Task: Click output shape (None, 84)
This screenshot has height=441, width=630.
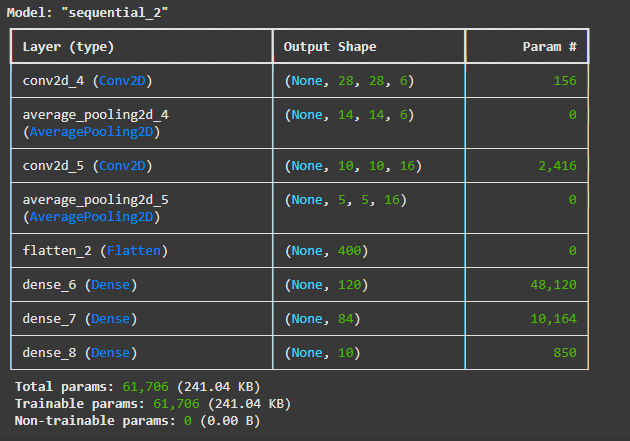Action: 322,319
